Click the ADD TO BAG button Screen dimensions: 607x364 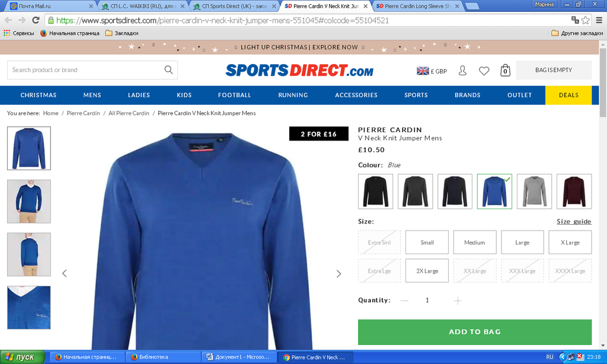click(x=475, y=332)
